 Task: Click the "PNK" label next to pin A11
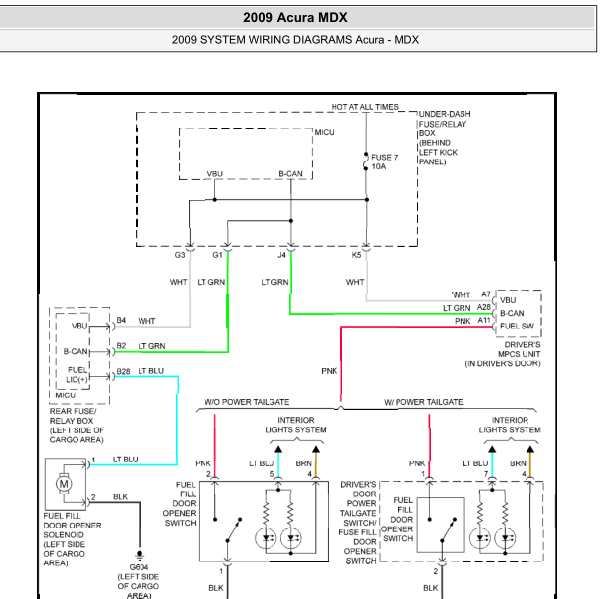463,321
